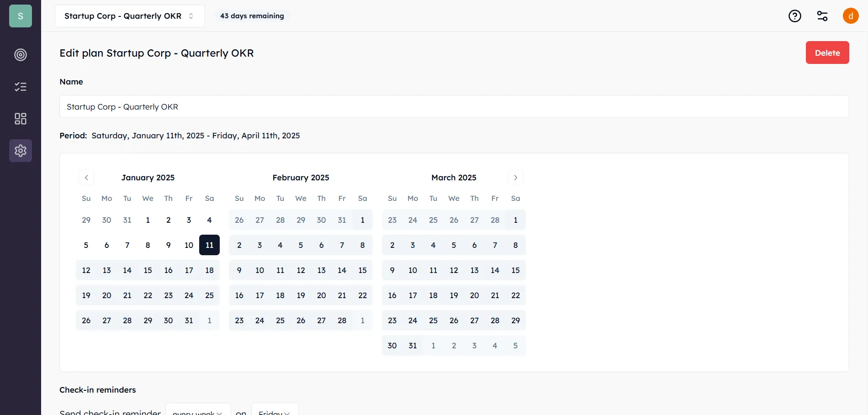868x415 pixels.
Task: Navigate to previous months with left chevron
Action: tap(86, 178)
